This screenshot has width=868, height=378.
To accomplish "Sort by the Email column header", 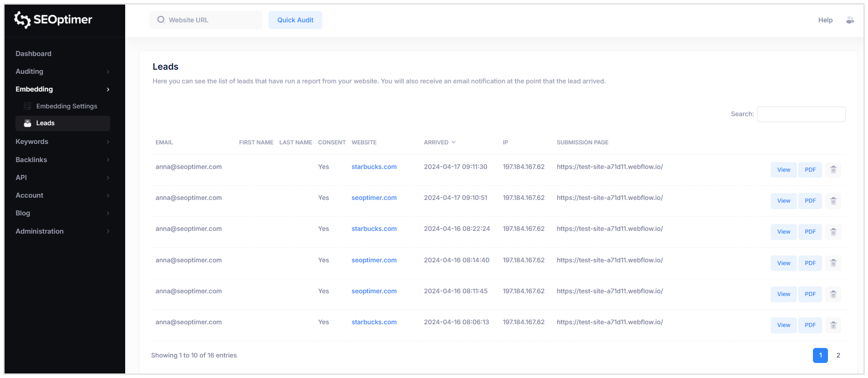I will coord(164,143).
